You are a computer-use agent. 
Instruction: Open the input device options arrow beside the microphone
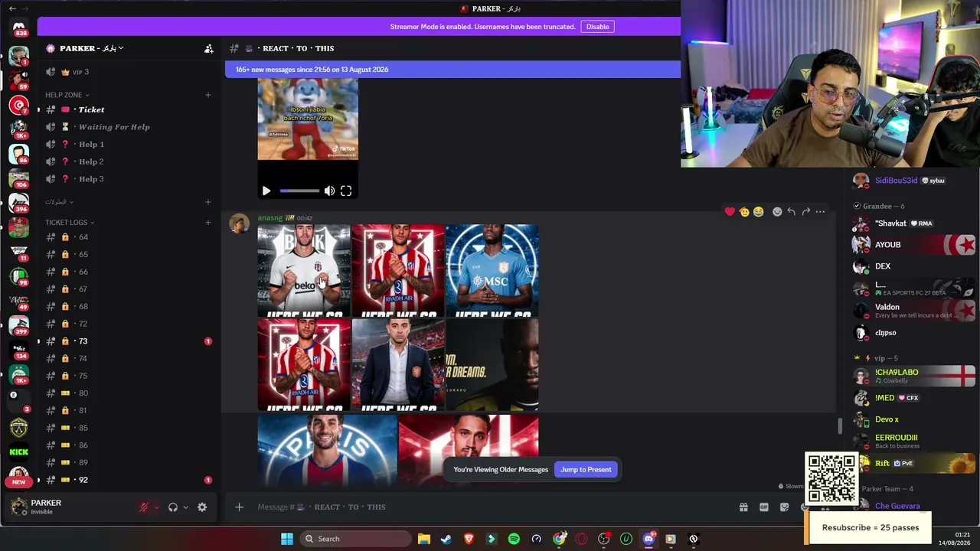[x=156, y=507]
